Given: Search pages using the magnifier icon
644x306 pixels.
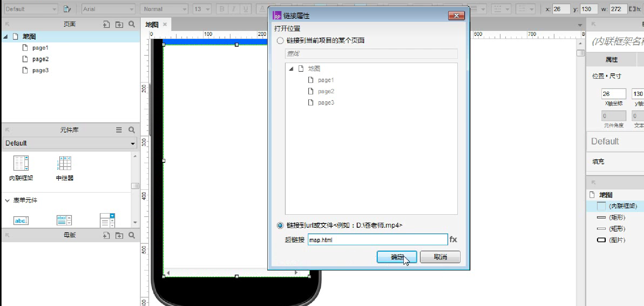Looking at the screenshot, I should coord(132,24).
